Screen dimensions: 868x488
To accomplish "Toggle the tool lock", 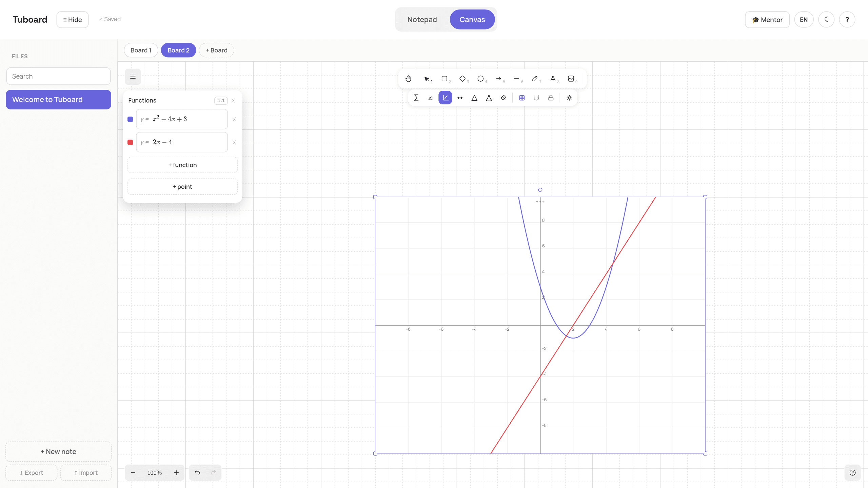I will click(551, 98).
